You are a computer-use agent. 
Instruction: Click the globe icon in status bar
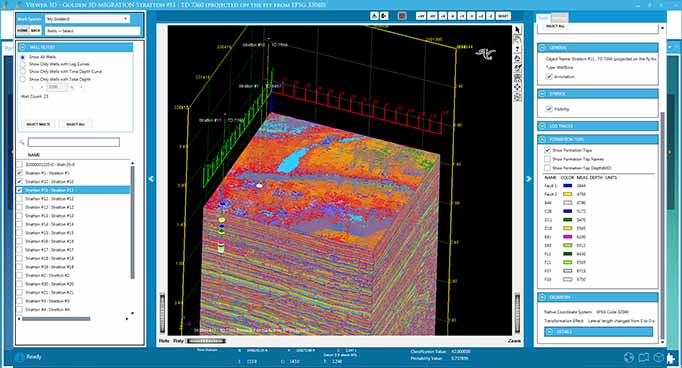tap(629, 357)
